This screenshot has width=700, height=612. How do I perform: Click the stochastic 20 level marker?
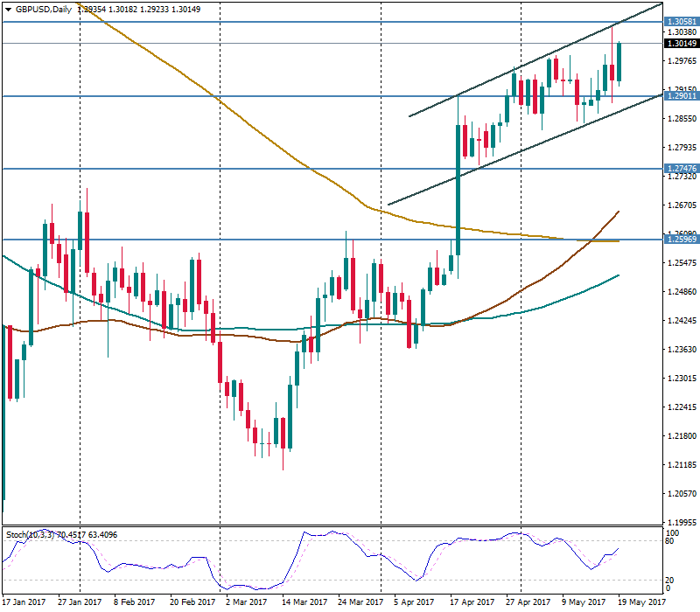click(672, 581)
